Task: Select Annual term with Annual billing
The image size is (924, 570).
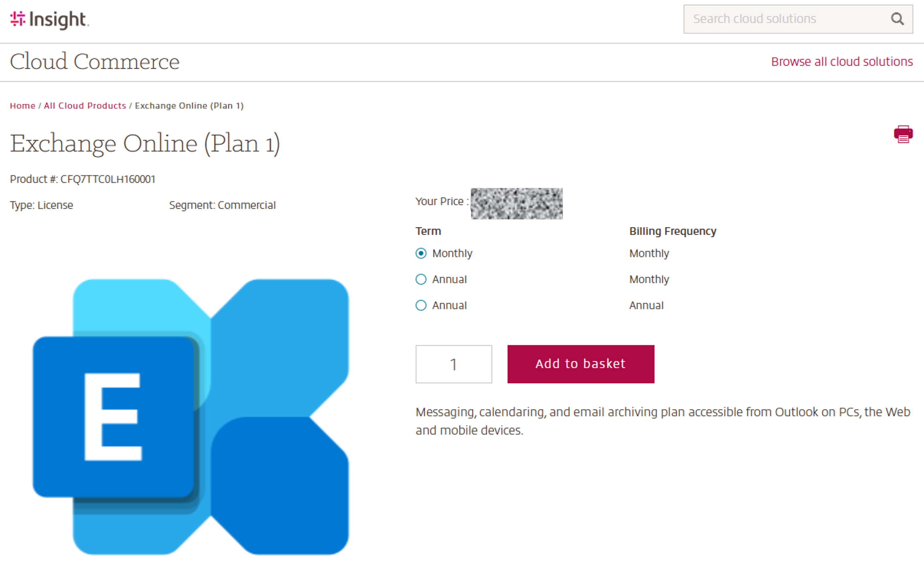Action: click(421, 305)
